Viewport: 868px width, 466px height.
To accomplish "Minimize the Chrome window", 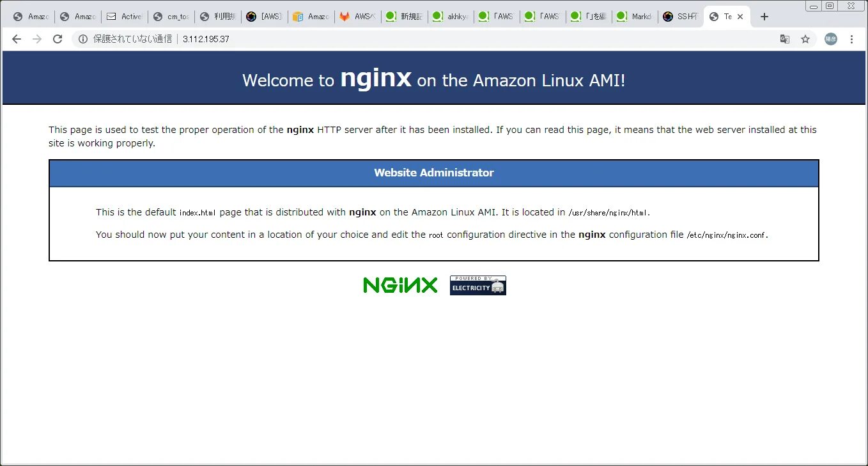I will [x=814, y=5].
